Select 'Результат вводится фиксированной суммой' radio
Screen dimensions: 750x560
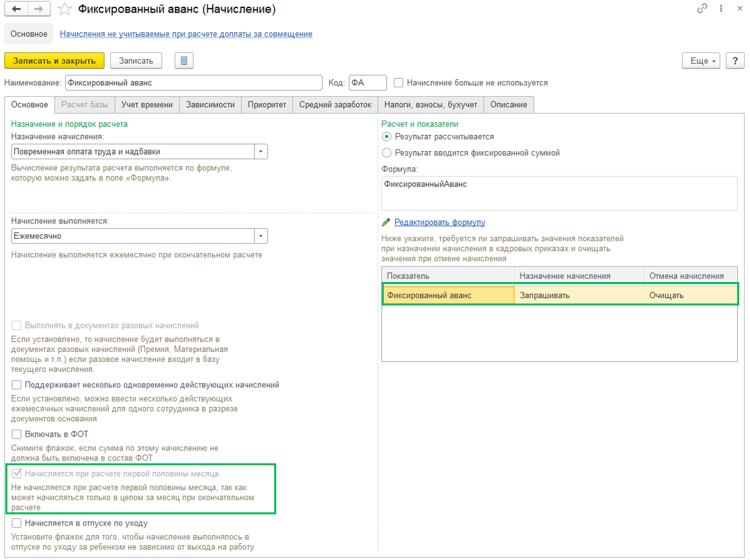tap(386, 153)
